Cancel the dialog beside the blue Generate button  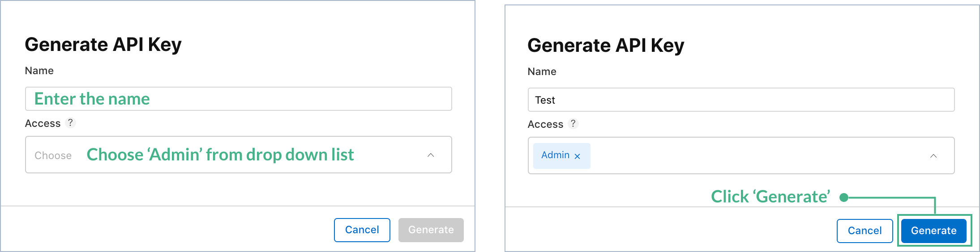[x=864, y=231]
